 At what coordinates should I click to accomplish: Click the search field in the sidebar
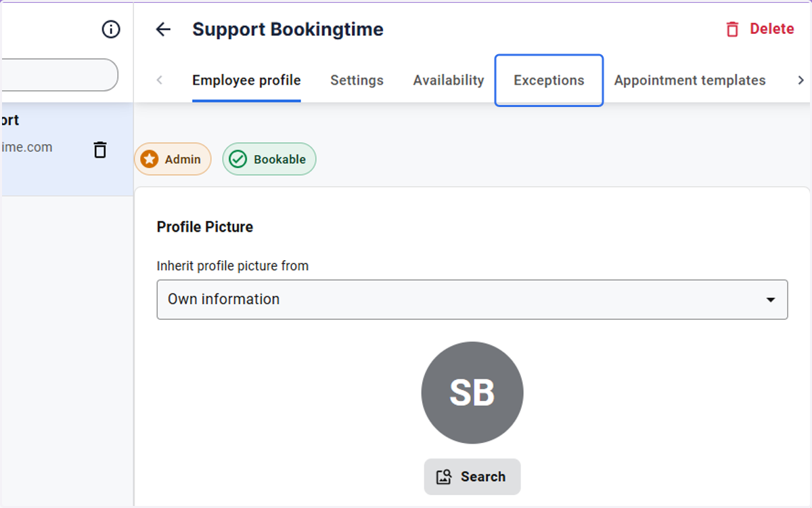pyautogui.click(x=60, y=75)
